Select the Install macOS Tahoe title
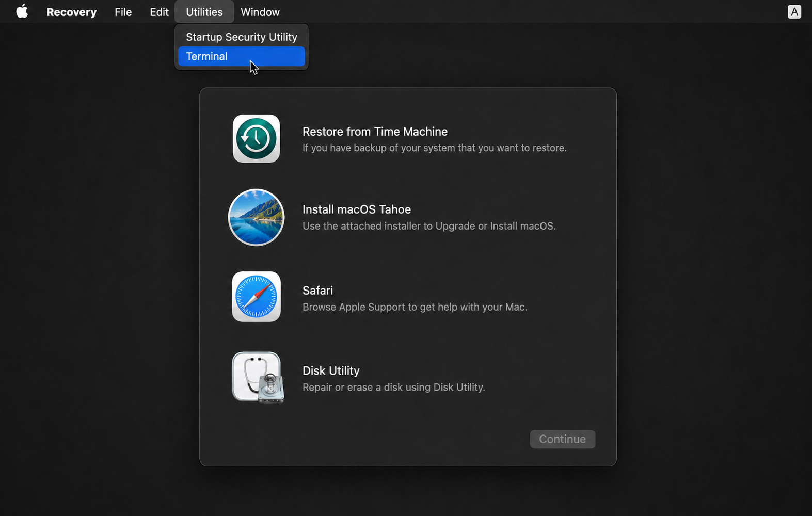This screenshot has width=812, height=516. 357,209
